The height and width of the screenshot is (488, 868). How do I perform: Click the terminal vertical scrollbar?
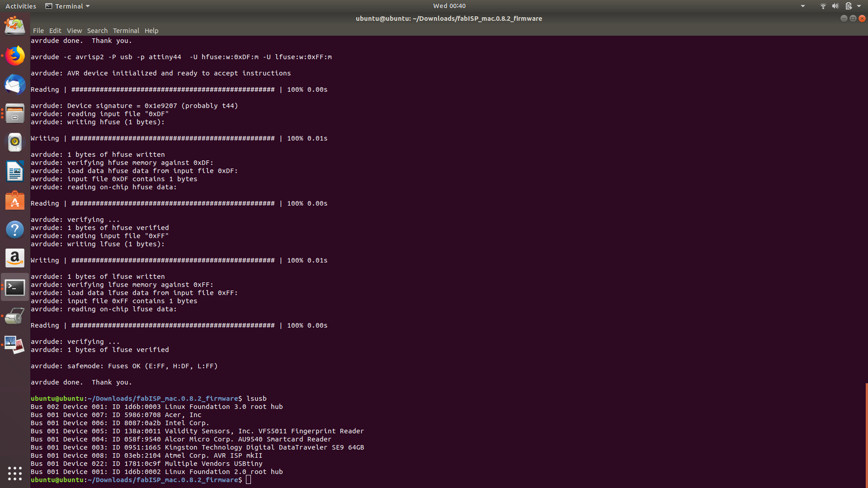866,435
